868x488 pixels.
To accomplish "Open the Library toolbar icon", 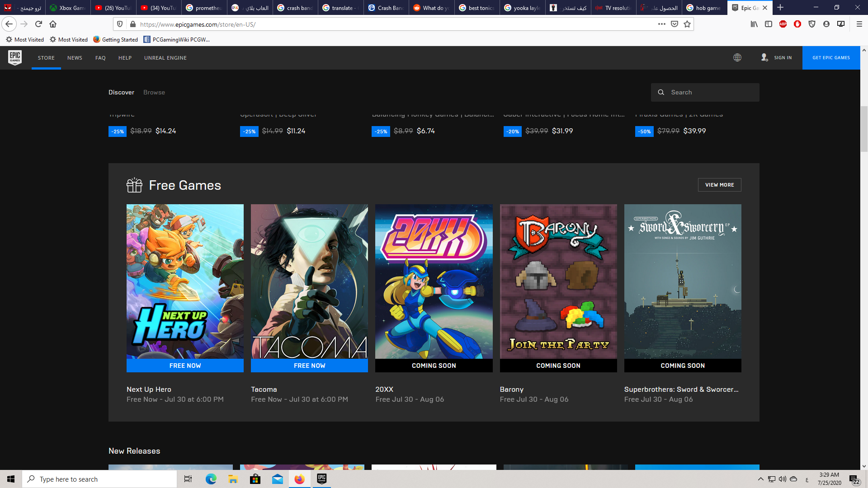I will (754, 24).
